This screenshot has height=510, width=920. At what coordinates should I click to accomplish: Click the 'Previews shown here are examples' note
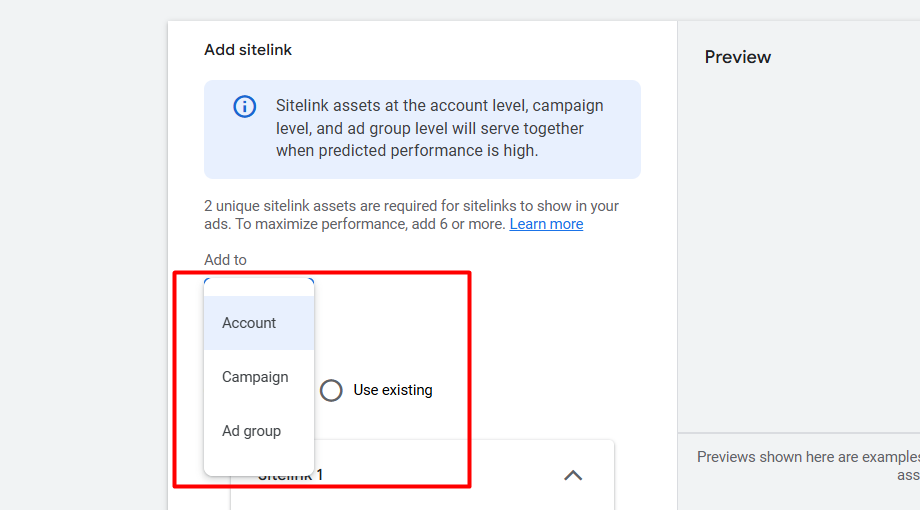(807, 457)
